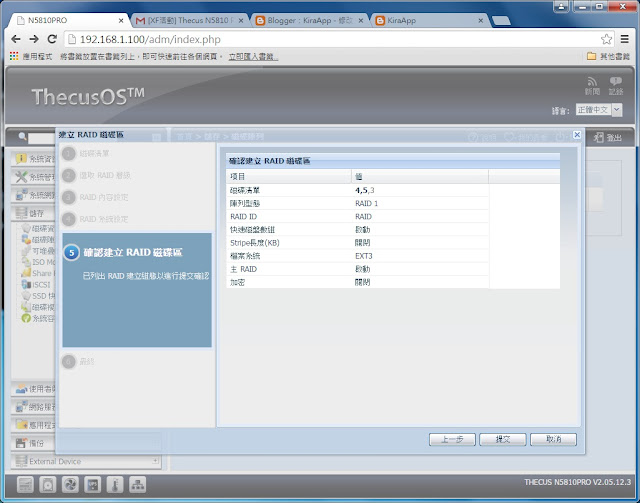
Task: Open the Share sidebar item
Action: (38, 273)
